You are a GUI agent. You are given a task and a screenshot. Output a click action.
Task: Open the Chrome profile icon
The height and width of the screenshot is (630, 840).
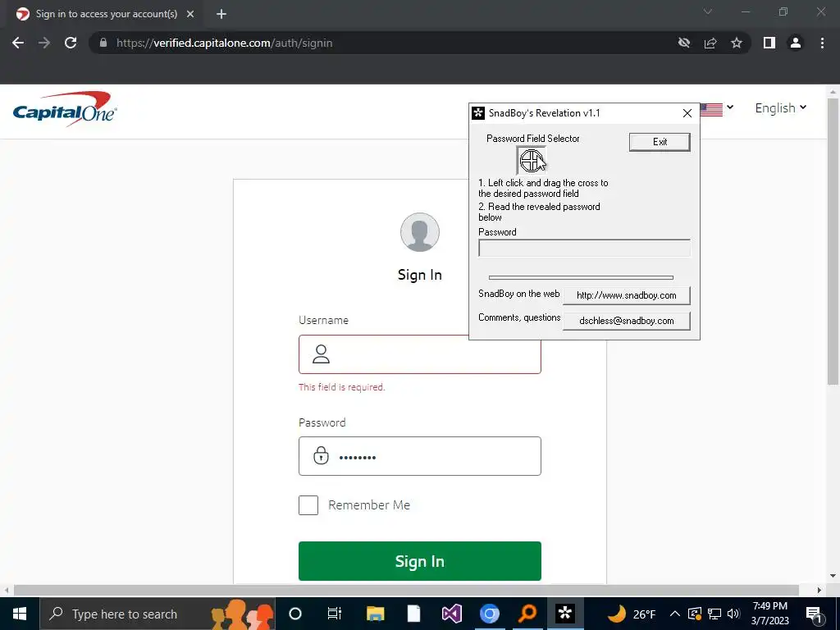point(796,43)
